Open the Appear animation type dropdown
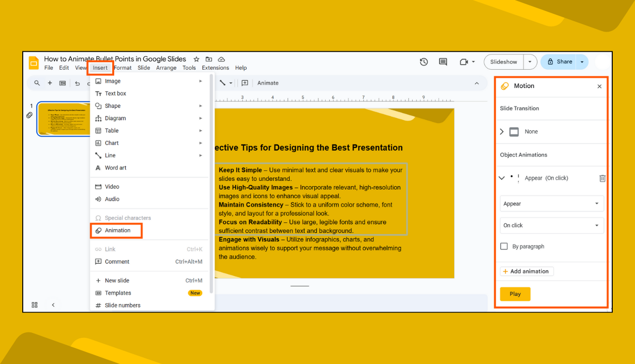The width and height of the screenshot is (635, 364). click(551, 203)
